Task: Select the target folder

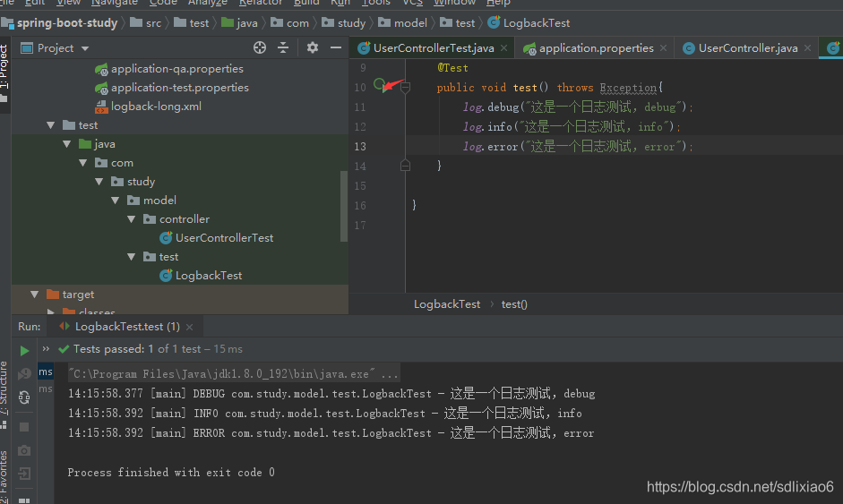Action: (78, 295)
